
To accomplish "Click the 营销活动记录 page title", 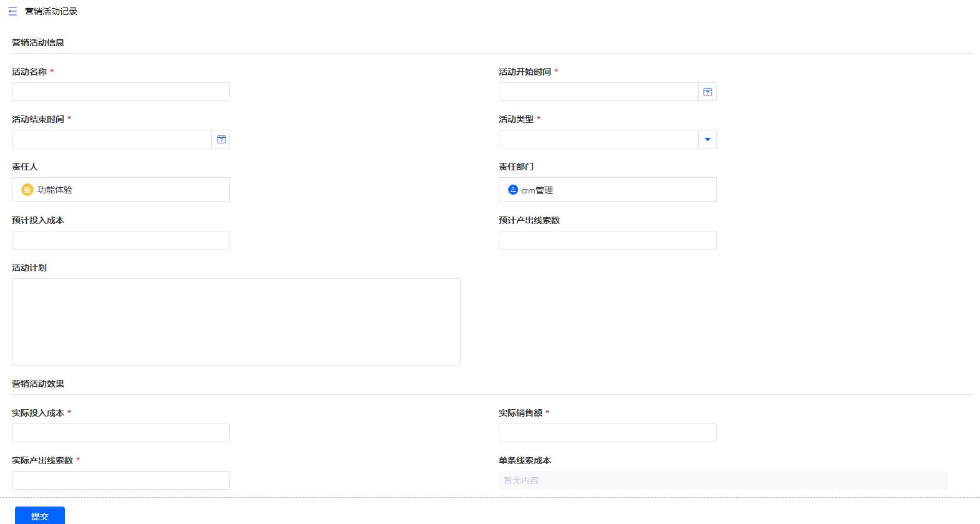I will [51, 11].
